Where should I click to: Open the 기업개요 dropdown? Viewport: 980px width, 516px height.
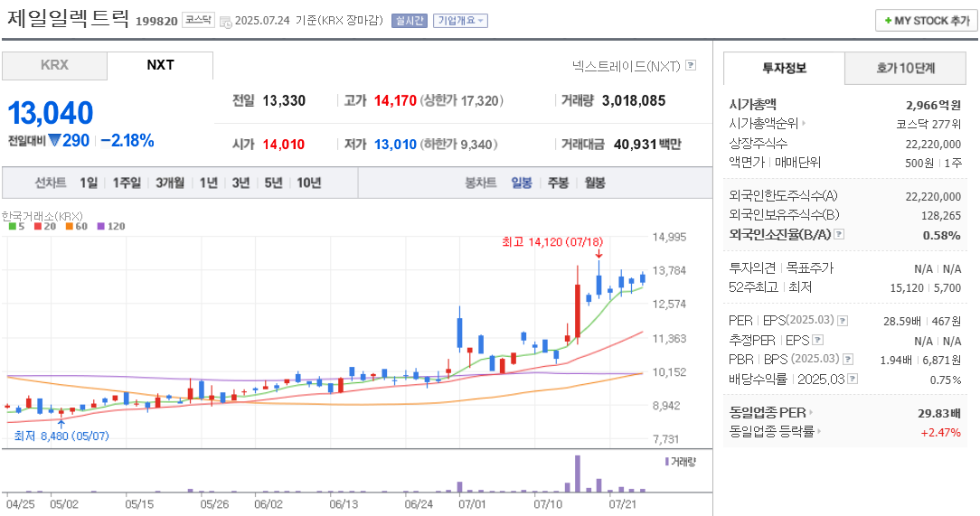[x=461, y=21]
